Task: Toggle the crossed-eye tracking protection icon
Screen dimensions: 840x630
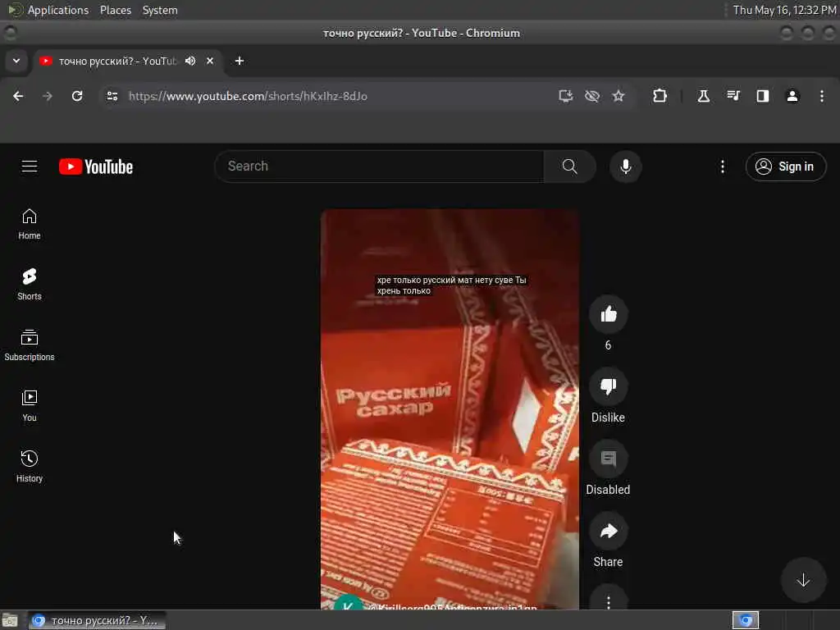Action: [592, 96]
